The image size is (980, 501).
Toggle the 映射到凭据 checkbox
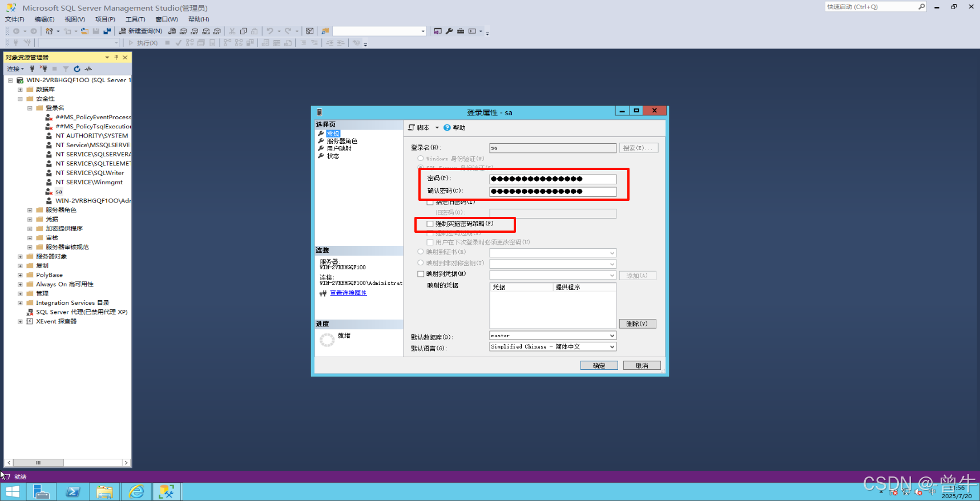[x=421, y=274]
